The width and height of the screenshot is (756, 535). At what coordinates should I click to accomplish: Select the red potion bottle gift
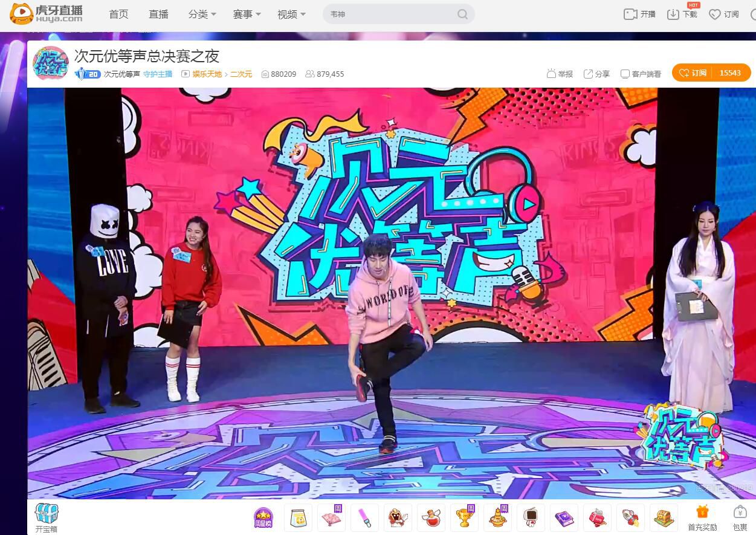coord(431,518)
